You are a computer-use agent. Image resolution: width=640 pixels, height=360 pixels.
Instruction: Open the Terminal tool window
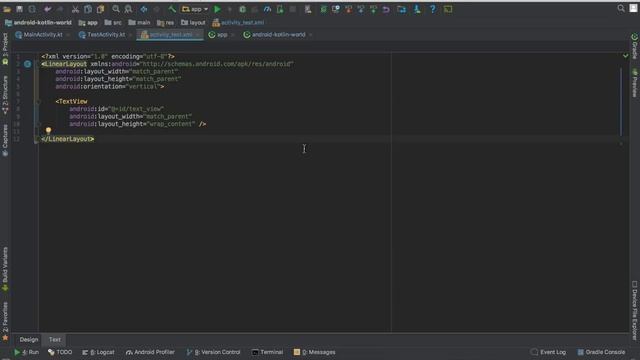tap(267, 352)
